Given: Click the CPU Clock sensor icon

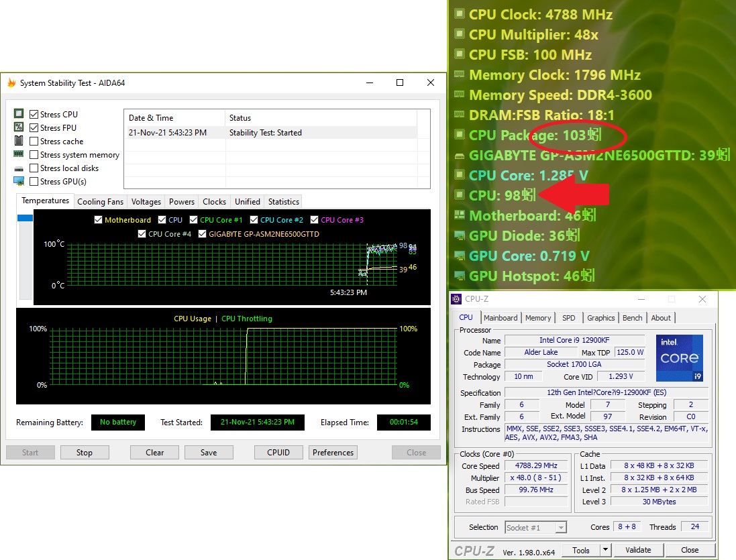Looking at the screenshot, I should tap(459, 14).
